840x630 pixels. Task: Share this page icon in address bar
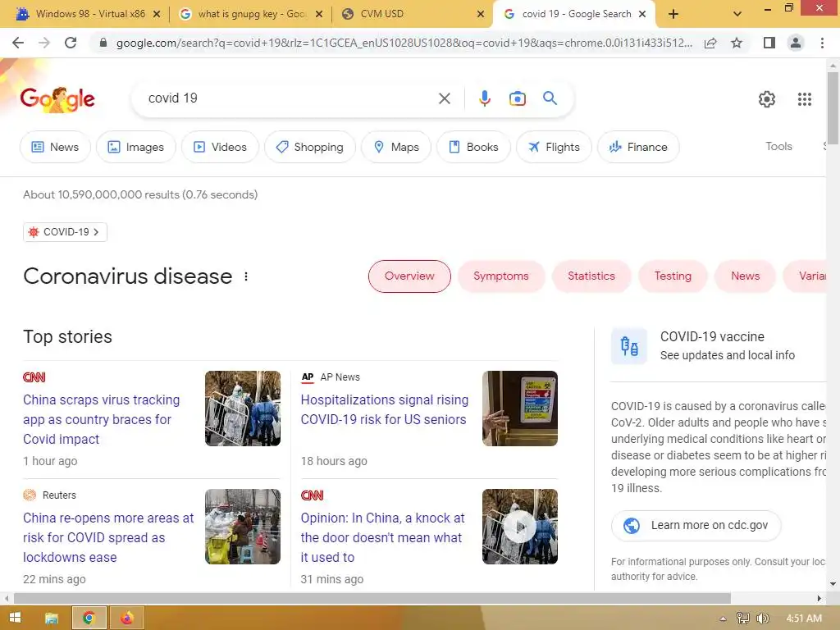pyautogui.click(x=710, y=43)
